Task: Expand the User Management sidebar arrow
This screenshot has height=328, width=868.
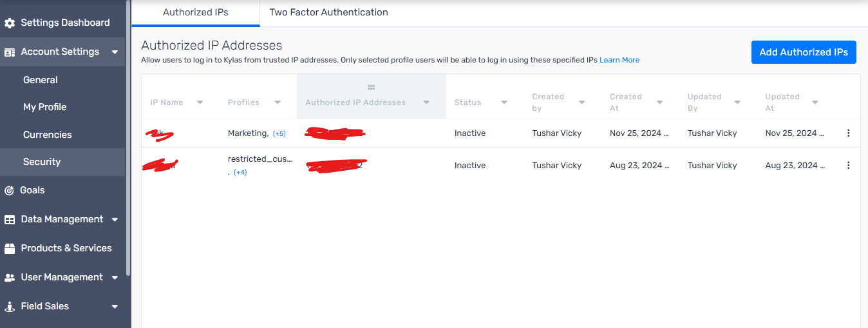Action: click(115, 278)
